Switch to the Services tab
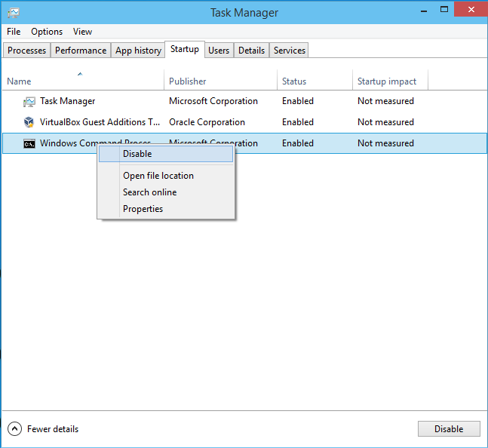The image size is (488, 448). click(290, 51)
